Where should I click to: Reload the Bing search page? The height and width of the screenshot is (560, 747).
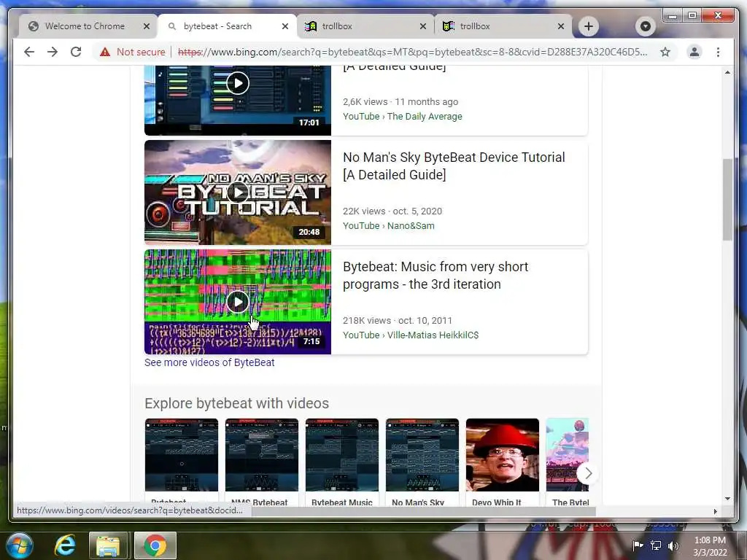pos(76,52)
